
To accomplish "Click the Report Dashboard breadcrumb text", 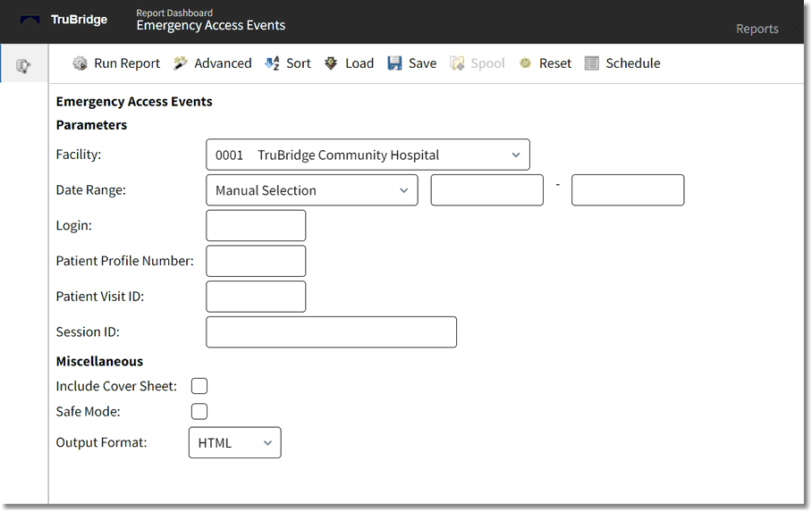I will pyautogui.click(x=174, y=13).
